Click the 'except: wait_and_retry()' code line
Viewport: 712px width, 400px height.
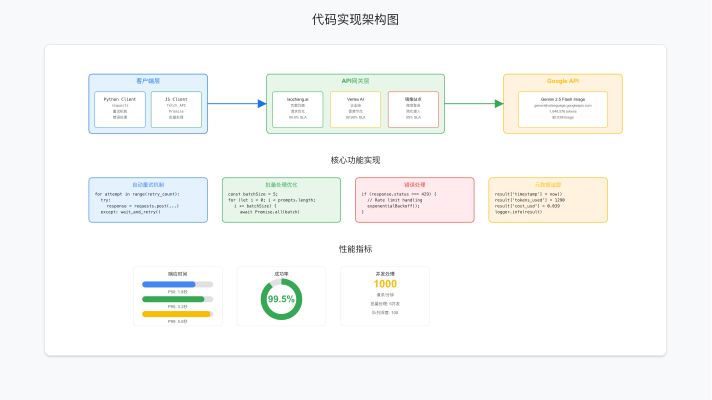131,212
